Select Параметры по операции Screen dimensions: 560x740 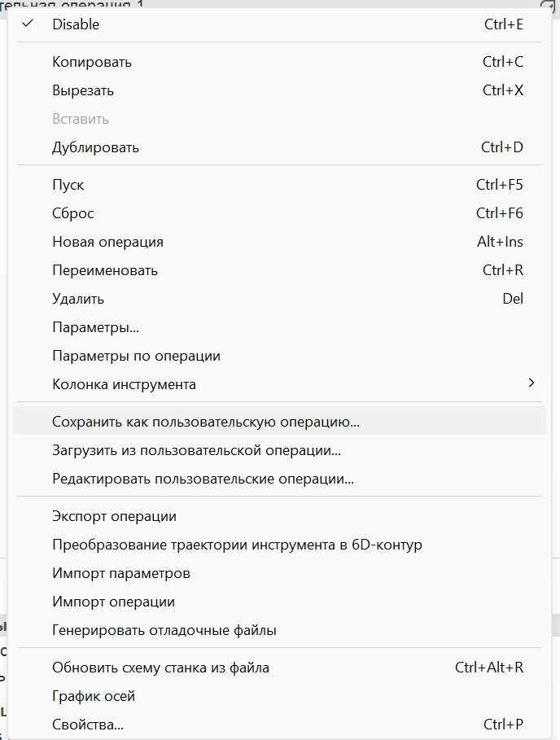click(x=136, y=356)
